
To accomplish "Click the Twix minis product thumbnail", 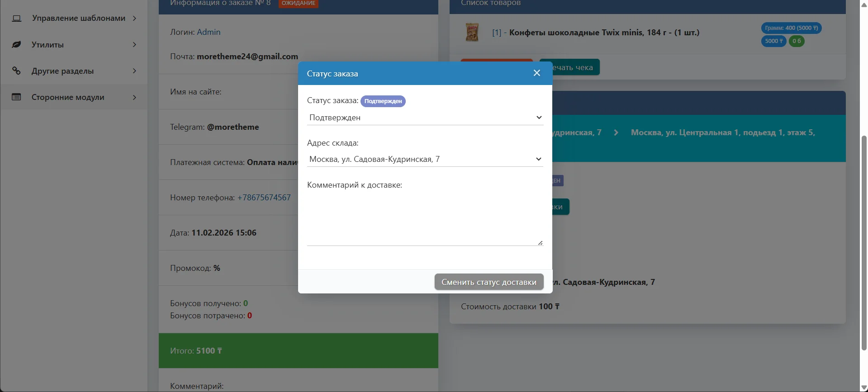I will coord(472,33).
